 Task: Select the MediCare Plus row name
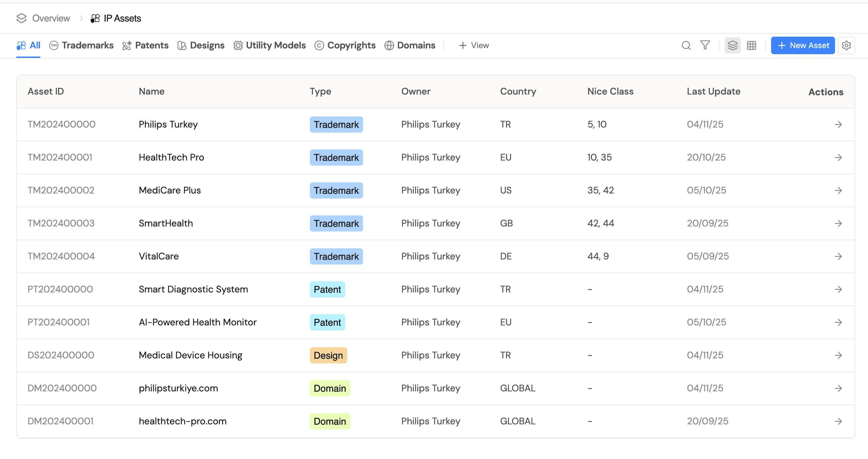point(170,190)
